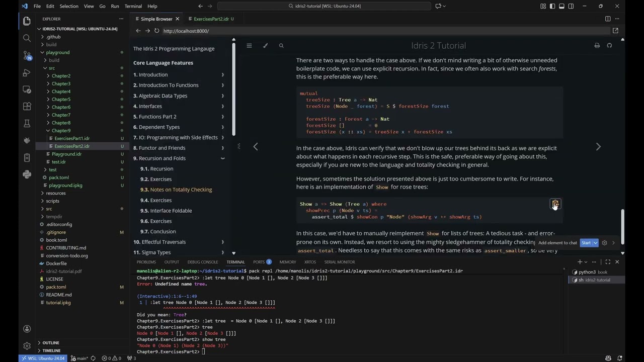Toggle the secondary side bar layout
The width and height of the screenshot is (644, 362).
point(571,6)
